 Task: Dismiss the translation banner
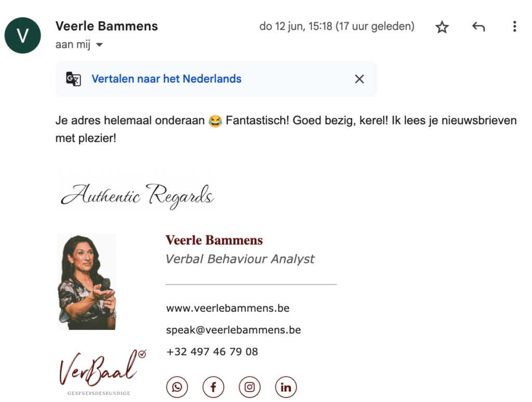tap(360, 79)
